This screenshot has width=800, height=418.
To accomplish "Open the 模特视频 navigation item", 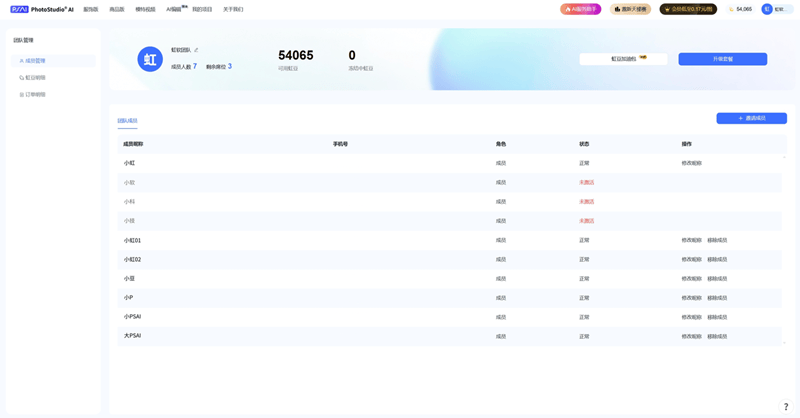I will 145,9.
